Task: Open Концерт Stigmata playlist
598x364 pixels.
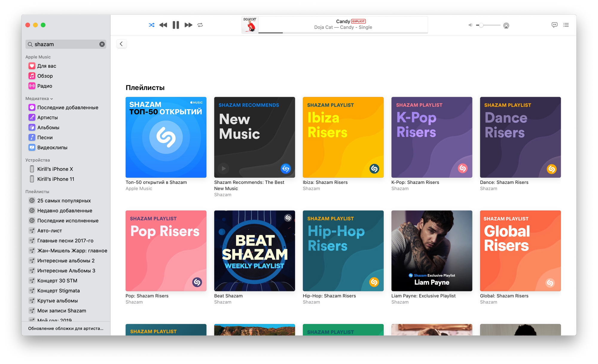Action: pyautogui.click(x=58, y=291)
